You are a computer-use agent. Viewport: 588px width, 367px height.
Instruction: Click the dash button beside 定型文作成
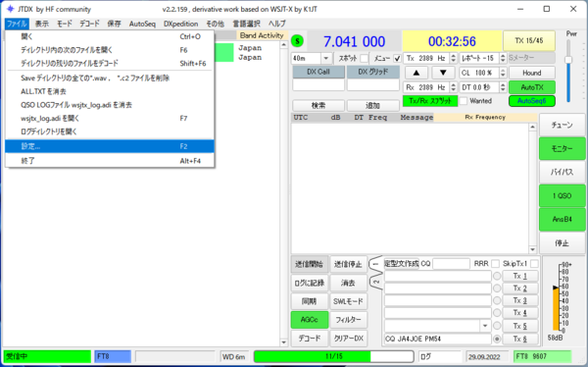[x=376, y=264]
